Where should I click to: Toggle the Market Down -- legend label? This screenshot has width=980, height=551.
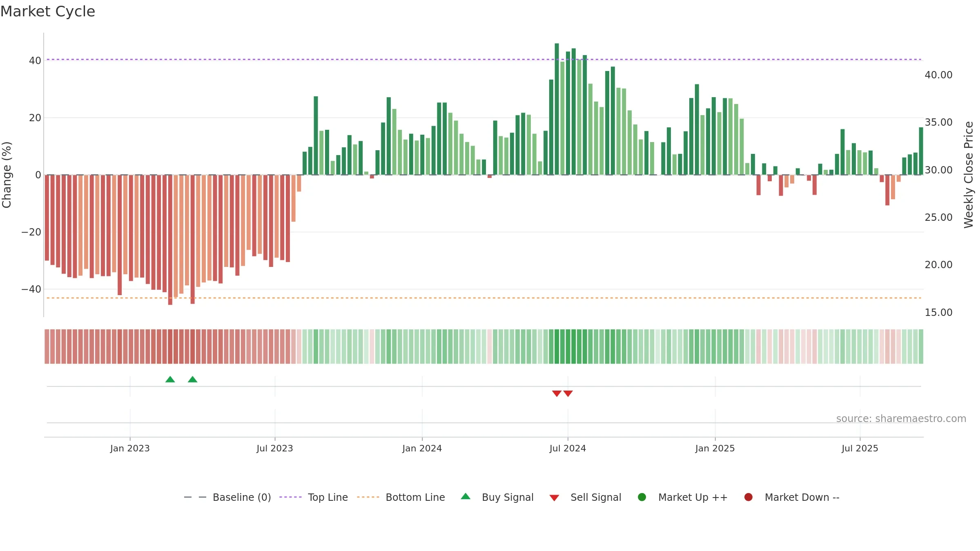click(x=802, y=497)
